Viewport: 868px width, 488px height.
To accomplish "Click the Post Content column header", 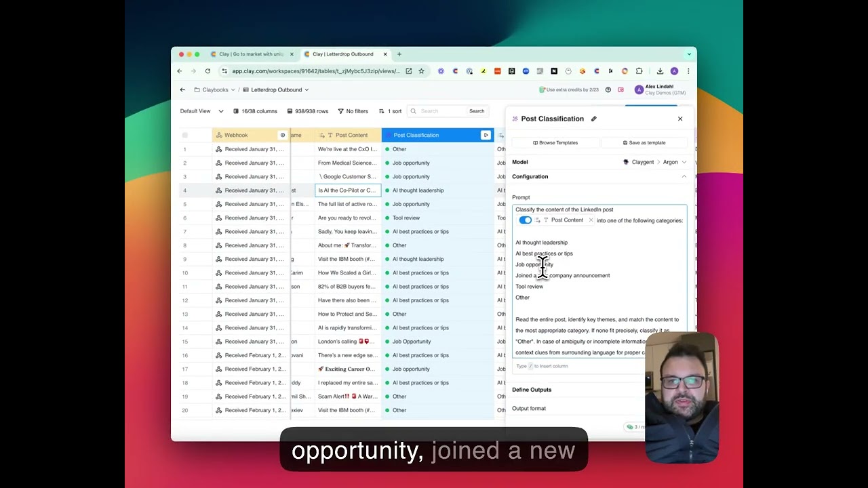I will coord(348,136).
